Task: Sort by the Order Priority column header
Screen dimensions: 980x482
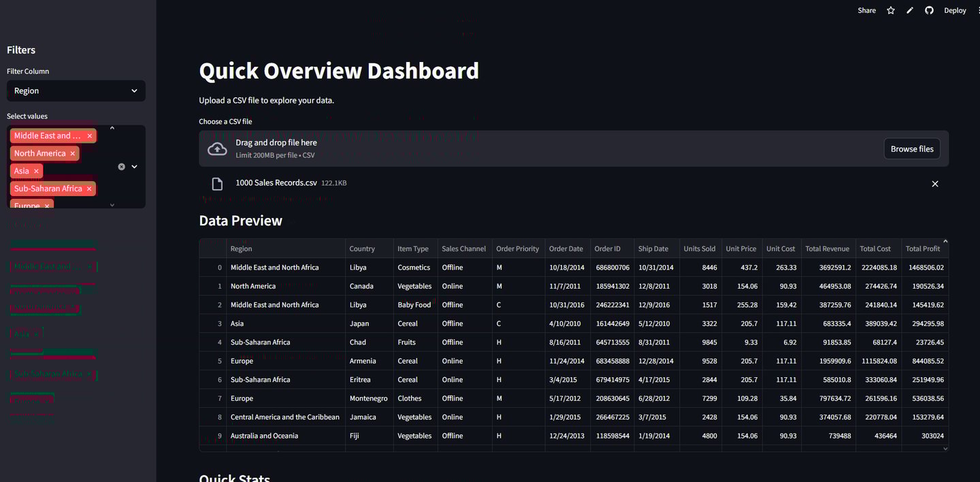Action: pyautogui.click(x=519, y=248)
